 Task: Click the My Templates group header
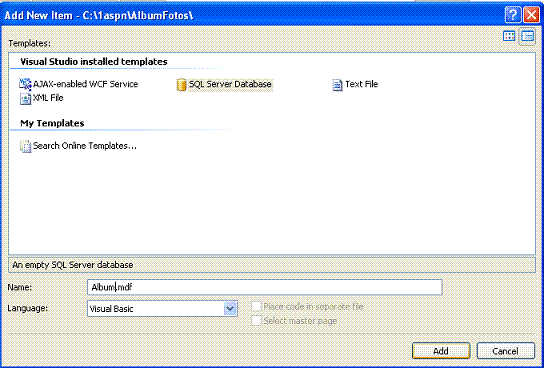[52, 123]
